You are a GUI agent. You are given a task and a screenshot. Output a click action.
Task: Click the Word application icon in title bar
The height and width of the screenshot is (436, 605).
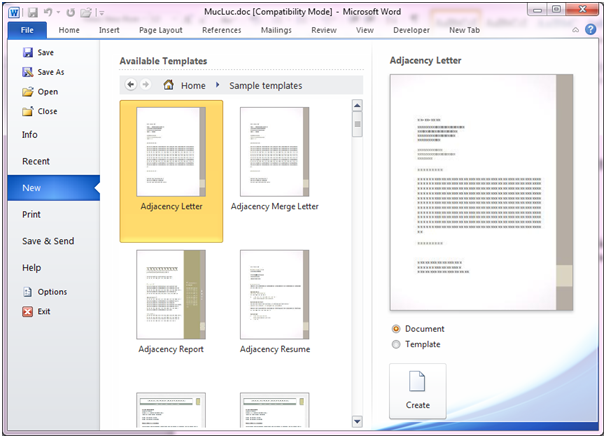pos(14,12)
